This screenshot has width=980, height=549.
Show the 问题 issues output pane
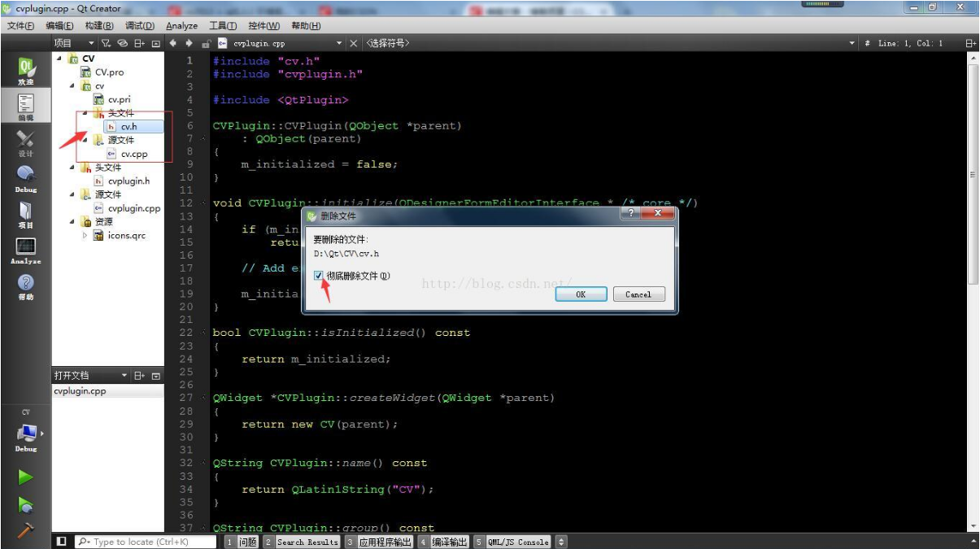pos(242,542)
